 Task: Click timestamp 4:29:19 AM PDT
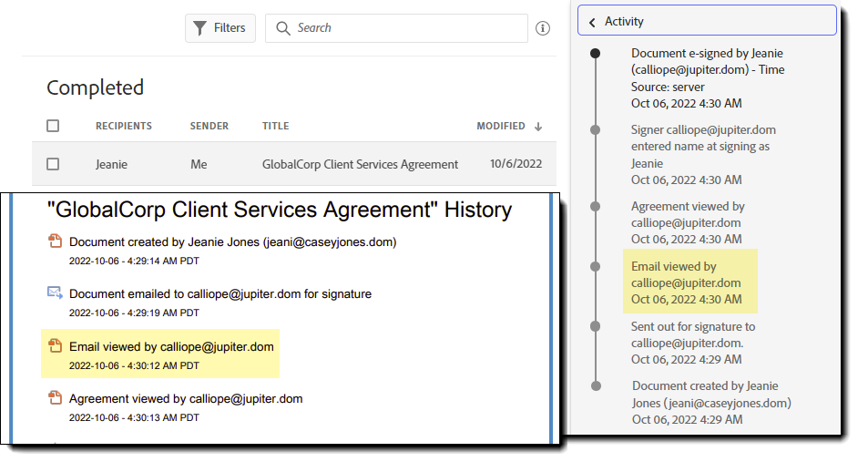pyautogui.click(x=134, y=313)
